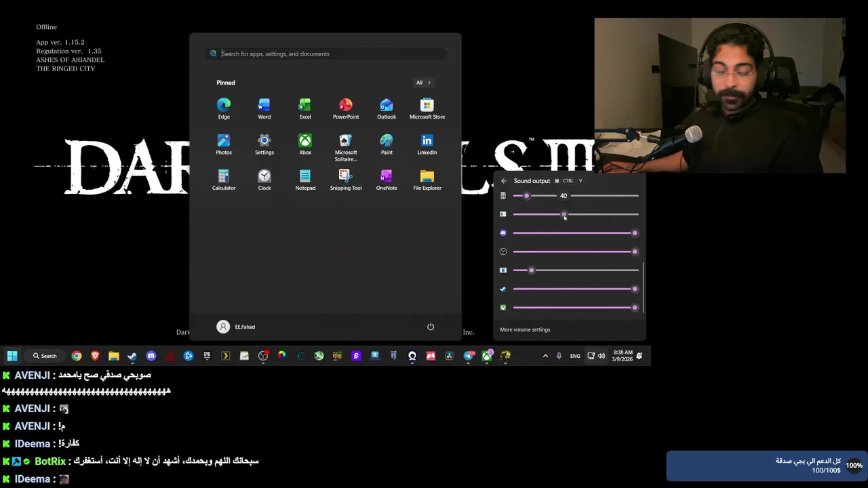The width and height of the screenshot is (868, 488).
Task: Mute Xbox in the volume mixer
Action: (x=503, y=308)
